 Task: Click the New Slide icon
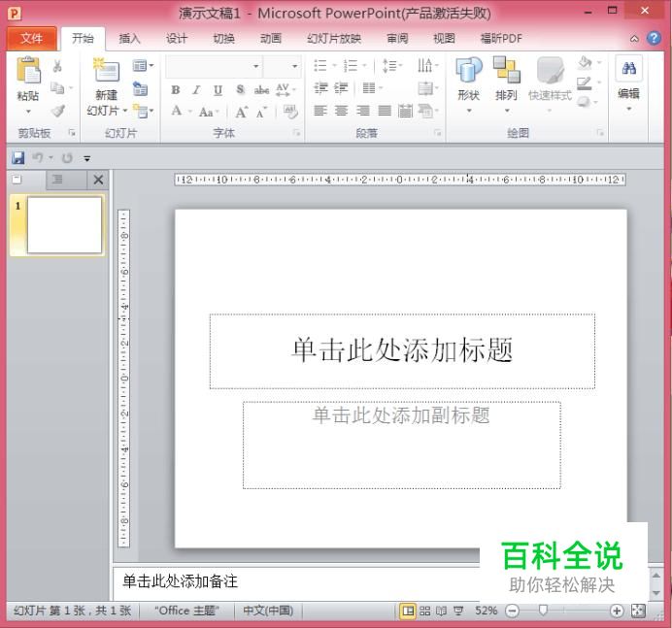pyautogui.click(x=106, y=70)
